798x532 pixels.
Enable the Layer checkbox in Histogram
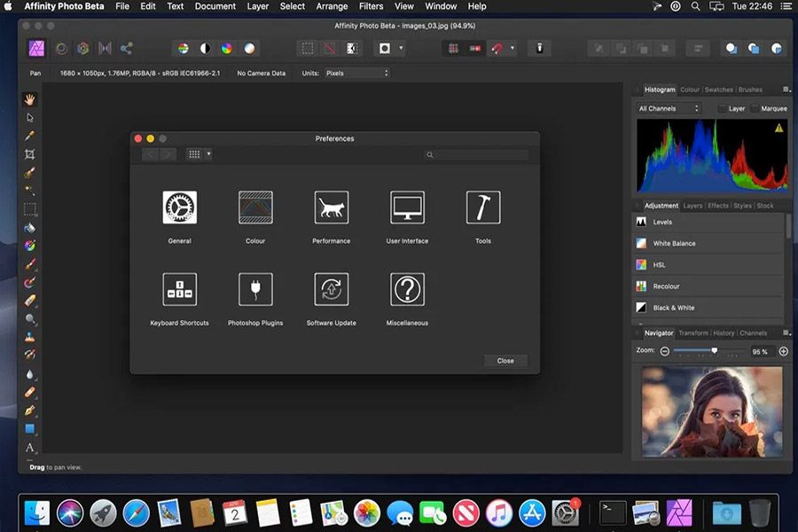click(722, 108)
